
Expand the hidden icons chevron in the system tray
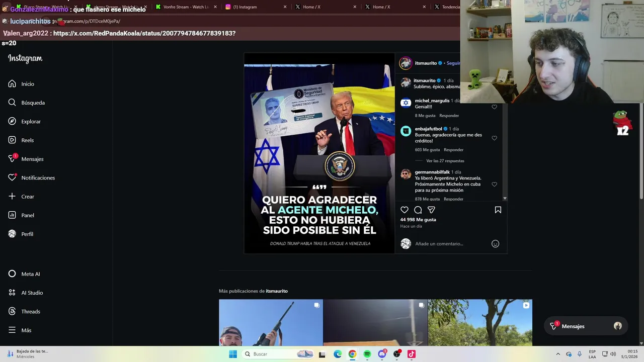pyautogui.click(x=558, y=354)
